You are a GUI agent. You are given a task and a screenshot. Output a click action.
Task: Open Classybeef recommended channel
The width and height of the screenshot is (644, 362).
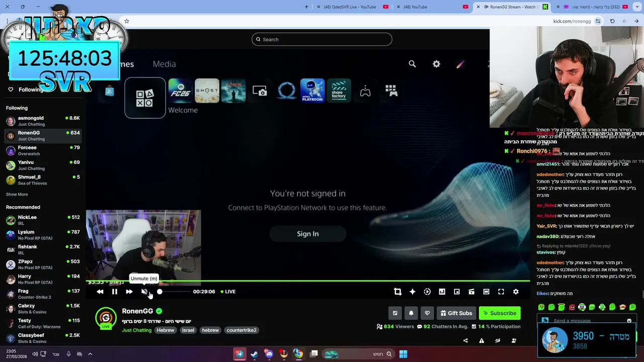pos(43,338)
